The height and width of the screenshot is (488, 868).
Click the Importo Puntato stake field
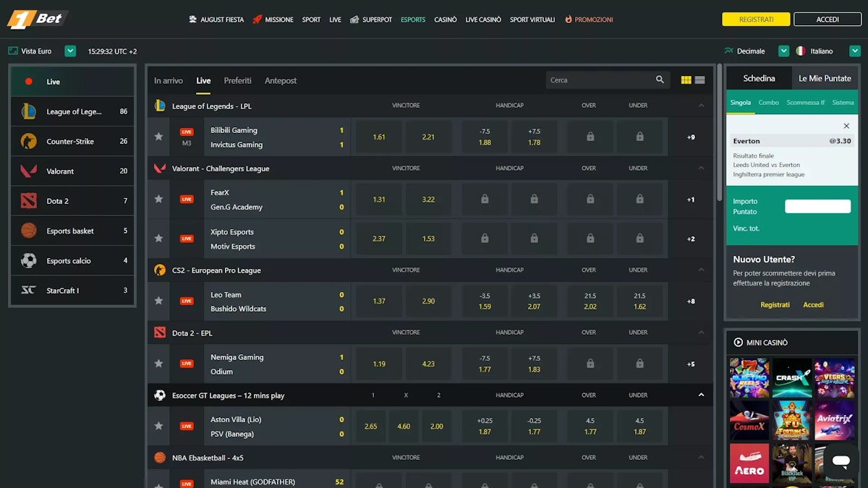[x=817, y=207]
